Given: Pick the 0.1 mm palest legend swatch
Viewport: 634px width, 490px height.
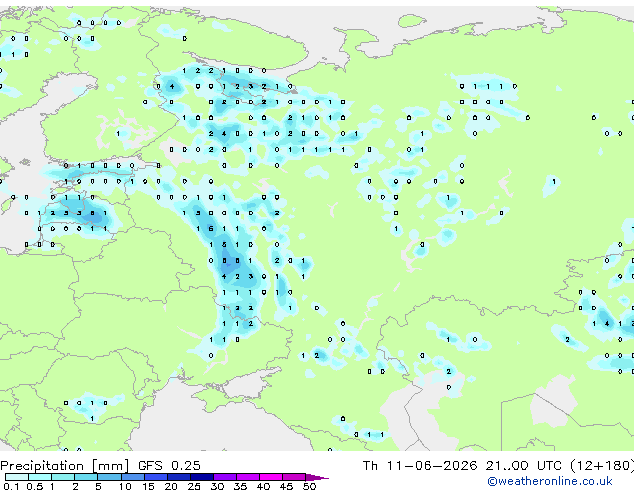Looking at the screenshot, I should click(x=17, y=477).
